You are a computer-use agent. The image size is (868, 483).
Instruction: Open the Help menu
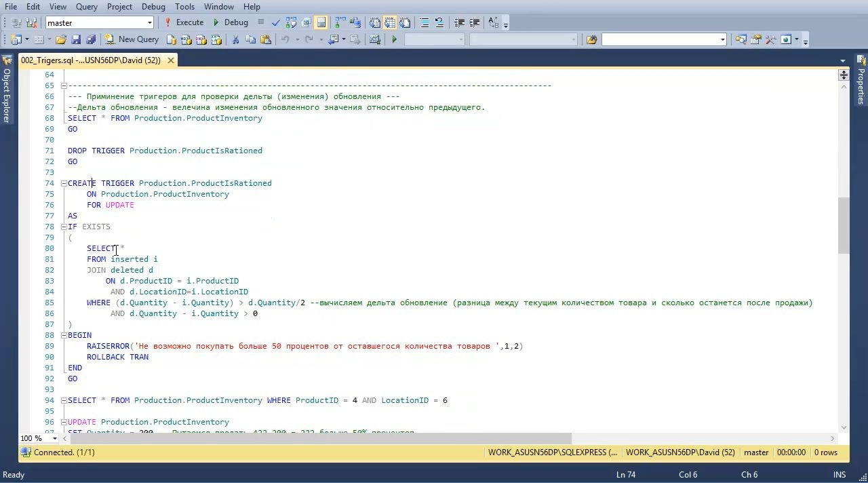(252, 7)
